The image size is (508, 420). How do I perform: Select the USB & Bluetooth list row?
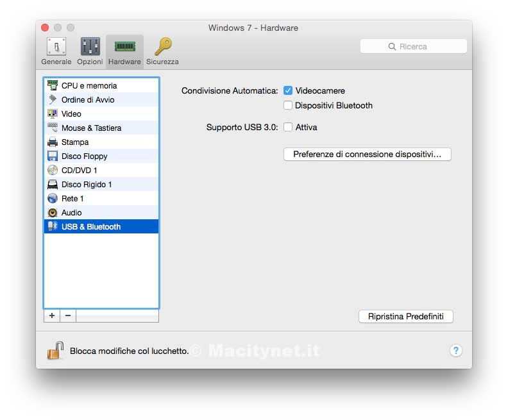101,226
